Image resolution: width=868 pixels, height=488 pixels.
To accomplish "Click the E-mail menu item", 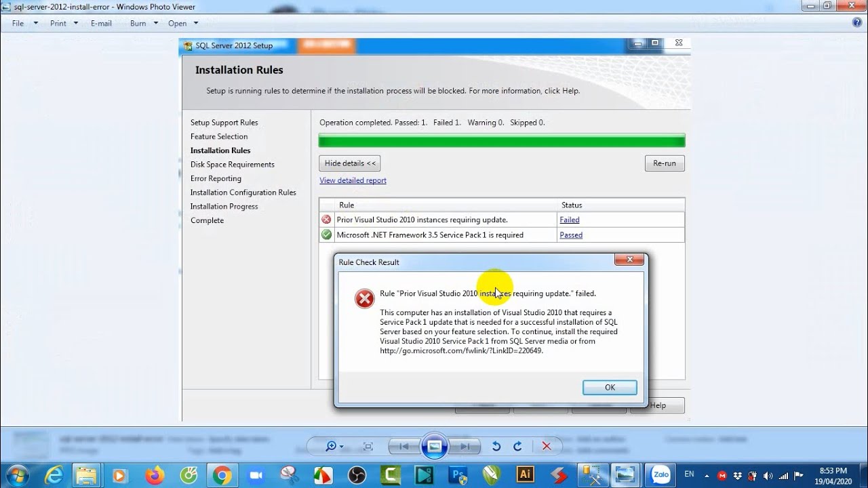I will 101,23.
